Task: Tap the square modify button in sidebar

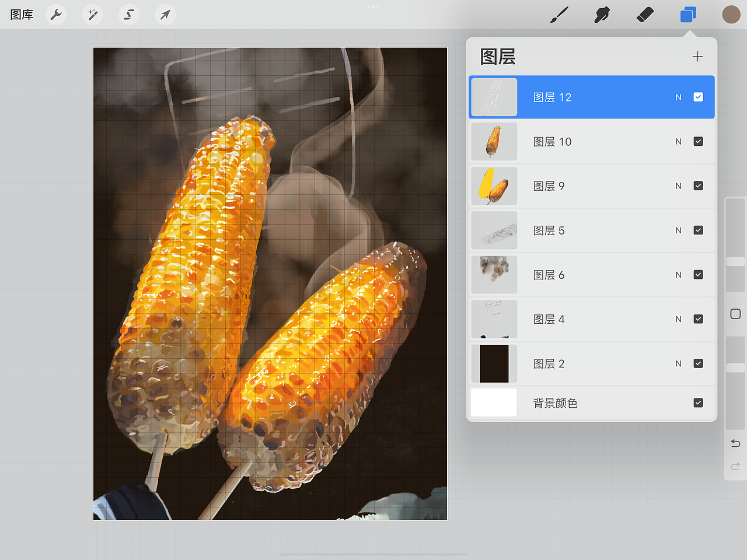Action: pyautogui.click(x=735, y=314)
